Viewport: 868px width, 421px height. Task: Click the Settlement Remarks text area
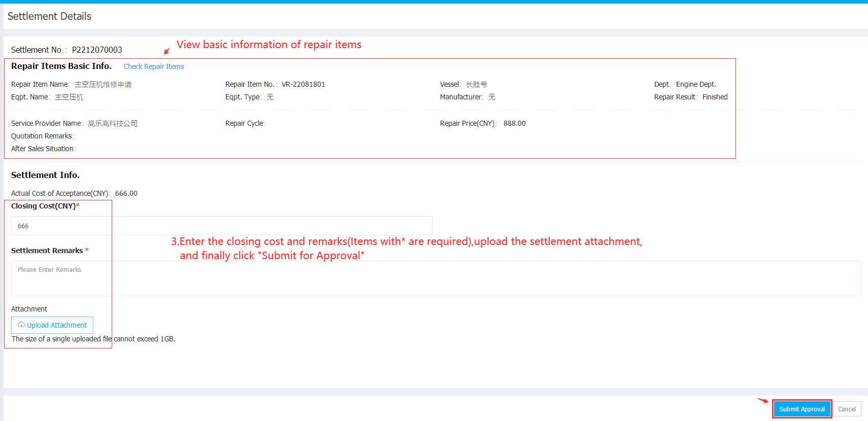click(x=436, y=278)
